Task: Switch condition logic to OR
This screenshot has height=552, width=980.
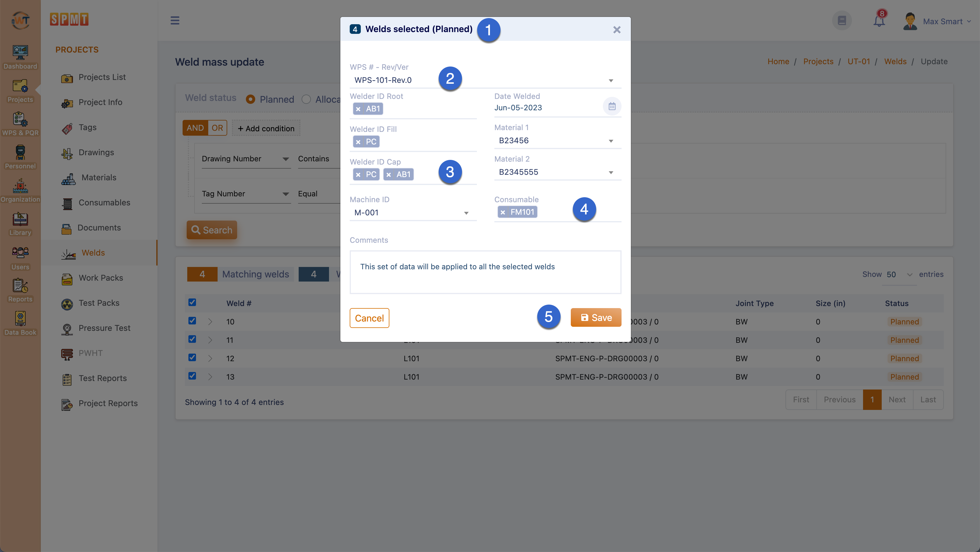Action: point(217,128)
